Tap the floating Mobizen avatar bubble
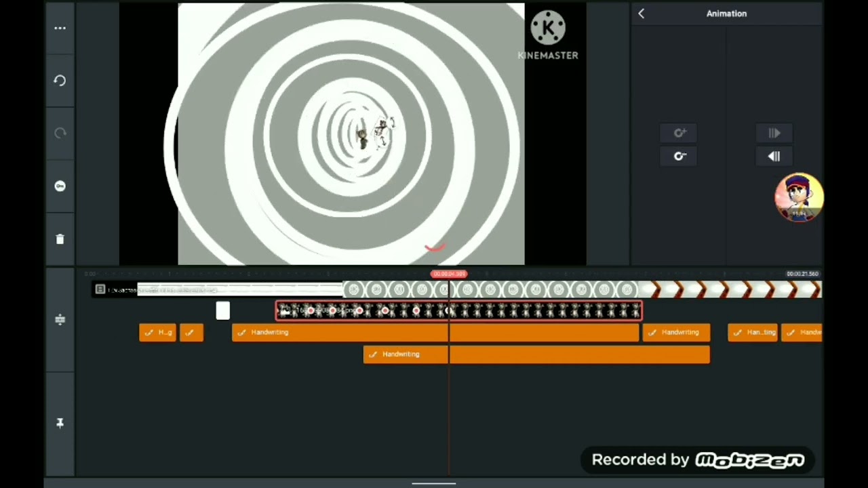Image resolution: width=868 pixels, height=488 pixels. coord(800,197)
